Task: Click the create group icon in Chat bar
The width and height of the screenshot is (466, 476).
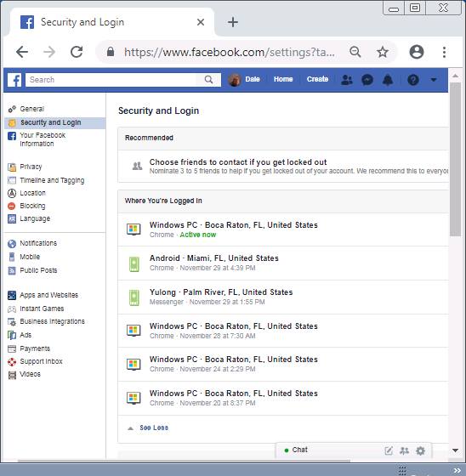Action: coord(404,450)
